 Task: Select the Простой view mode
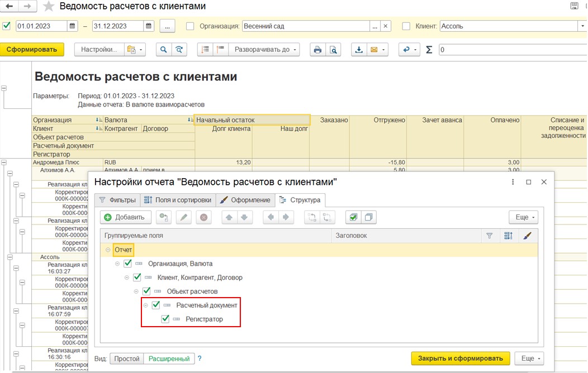pyautogui.click(x=126, y=358)
